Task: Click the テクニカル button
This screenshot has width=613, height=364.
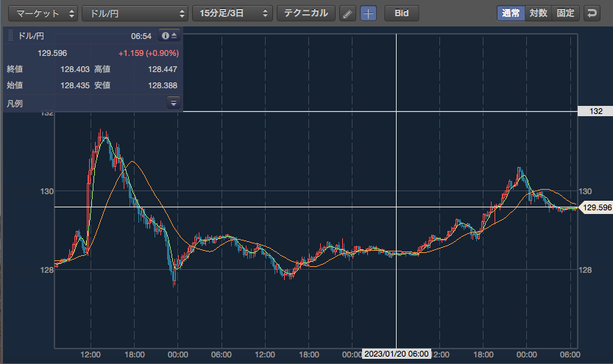Action: click(305, 13)
